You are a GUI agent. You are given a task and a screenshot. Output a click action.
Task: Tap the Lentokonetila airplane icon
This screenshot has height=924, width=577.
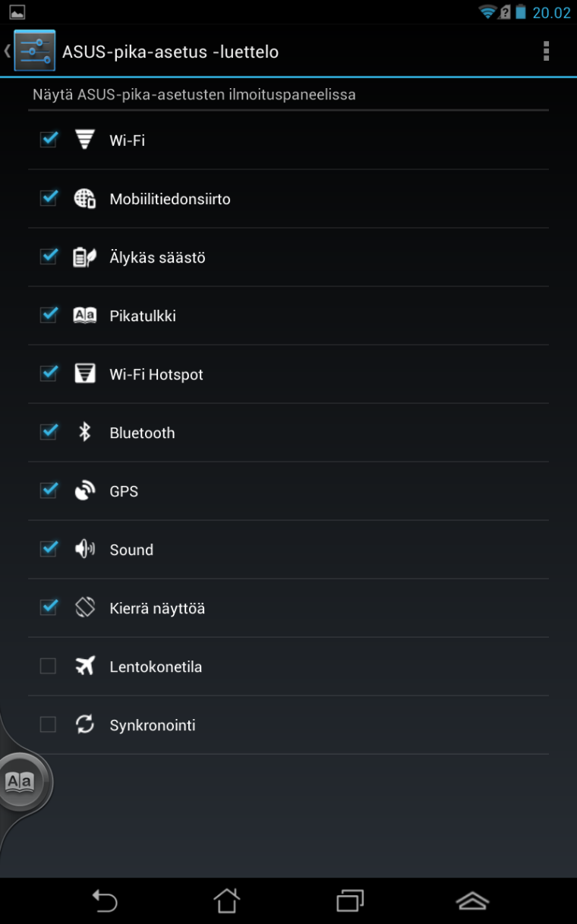pos(85,667)
